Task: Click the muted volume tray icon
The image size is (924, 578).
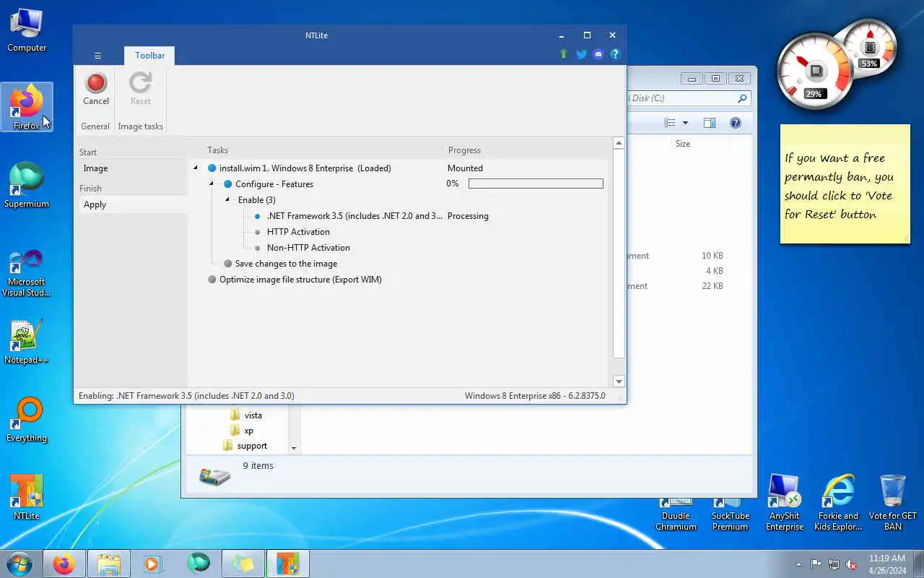Action: tap(851, 564)
